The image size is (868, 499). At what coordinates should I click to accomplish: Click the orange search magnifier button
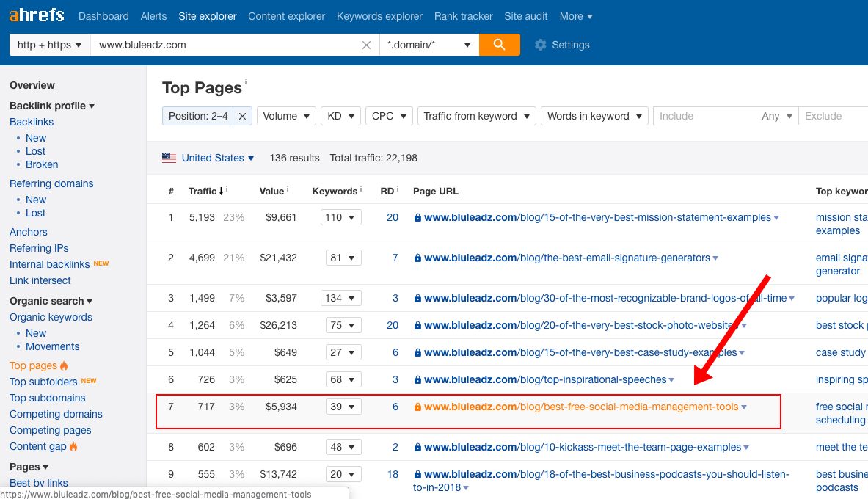tap(500, 45)
